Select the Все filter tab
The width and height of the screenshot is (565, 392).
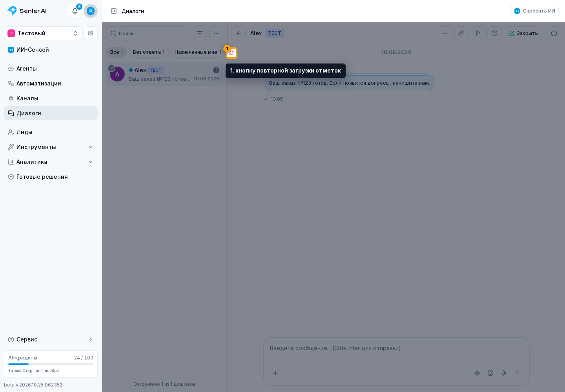click(x=117, y=52)
